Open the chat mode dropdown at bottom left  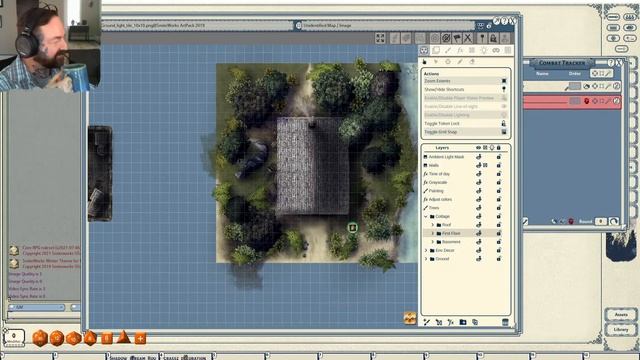pos(36,307)
